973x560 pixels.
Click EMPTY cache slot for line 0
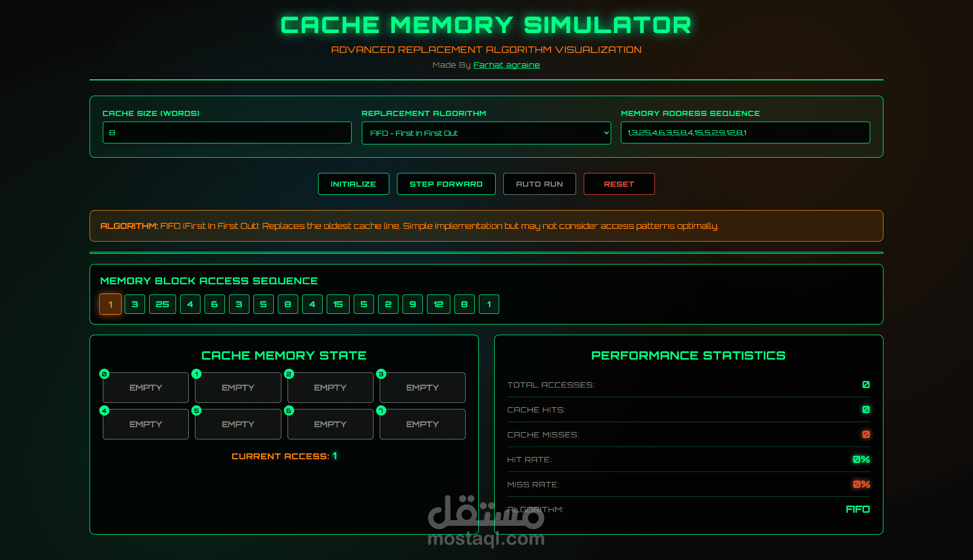click(x=146, y=388)
